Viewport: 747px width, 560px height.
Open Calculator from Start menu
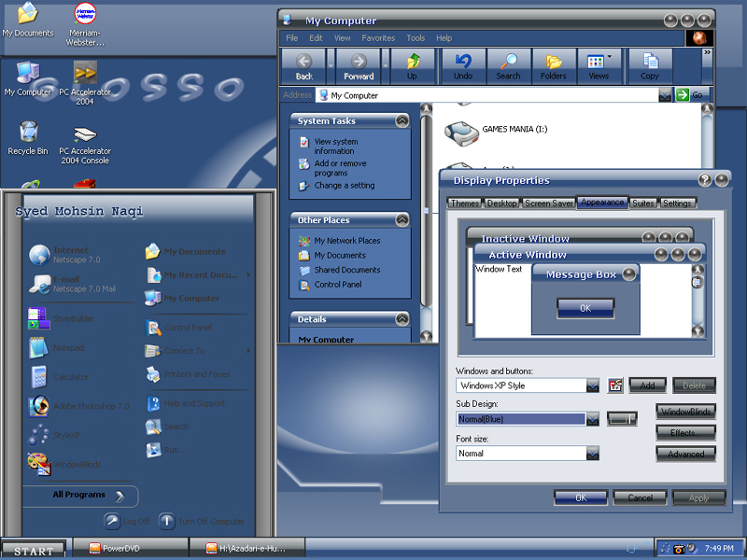60,377
